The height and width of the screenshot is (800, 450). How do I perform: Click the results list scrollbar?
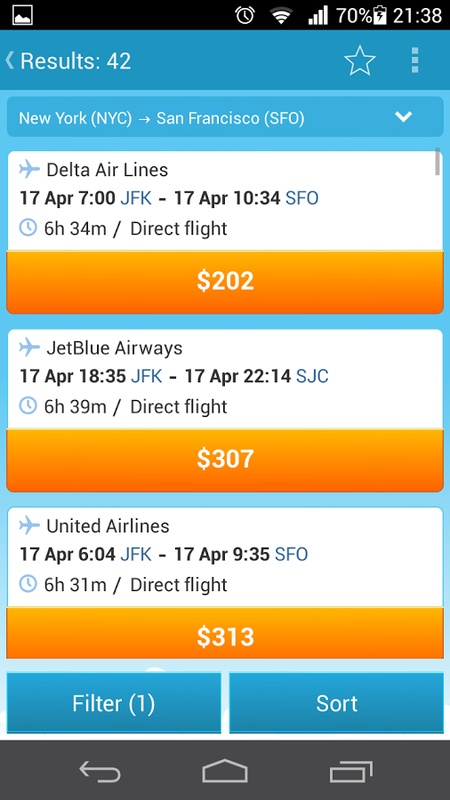coord(437,162)
